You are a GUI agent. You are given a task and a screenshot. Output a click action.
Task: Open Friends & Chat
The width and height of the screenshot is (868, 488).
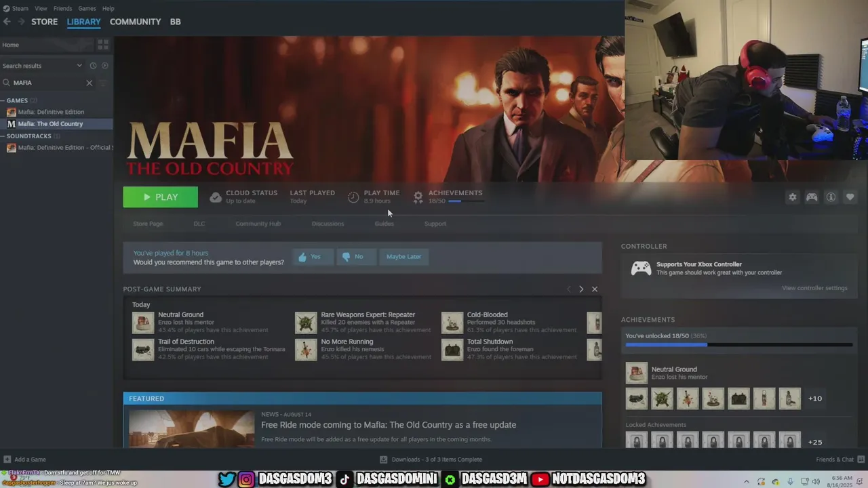tap(840, 460)
